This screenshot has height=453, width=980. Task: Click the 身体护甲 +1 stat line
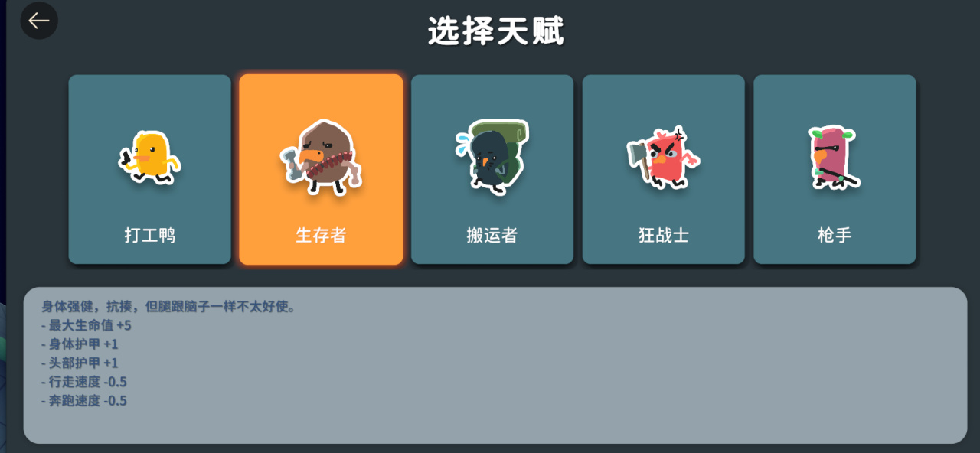pyautogui.click(x=80, y=344)
